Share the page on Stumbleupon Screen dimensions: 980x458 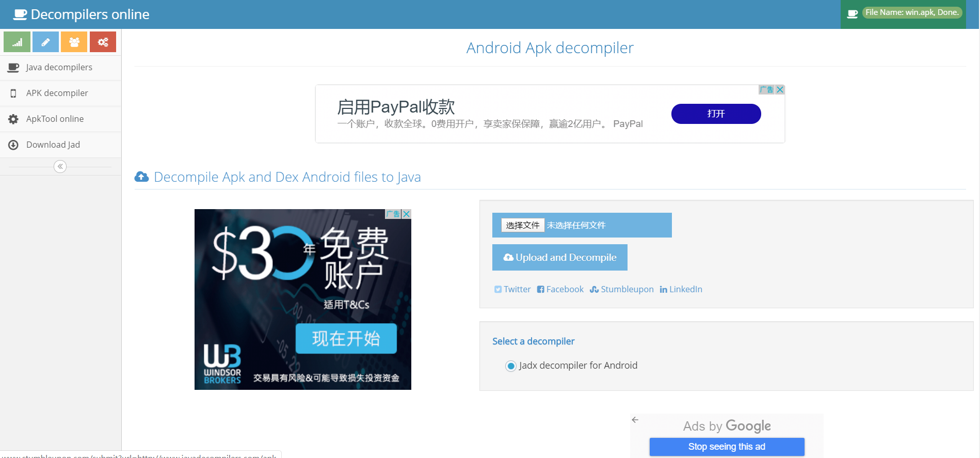click(x=622, y=289)
